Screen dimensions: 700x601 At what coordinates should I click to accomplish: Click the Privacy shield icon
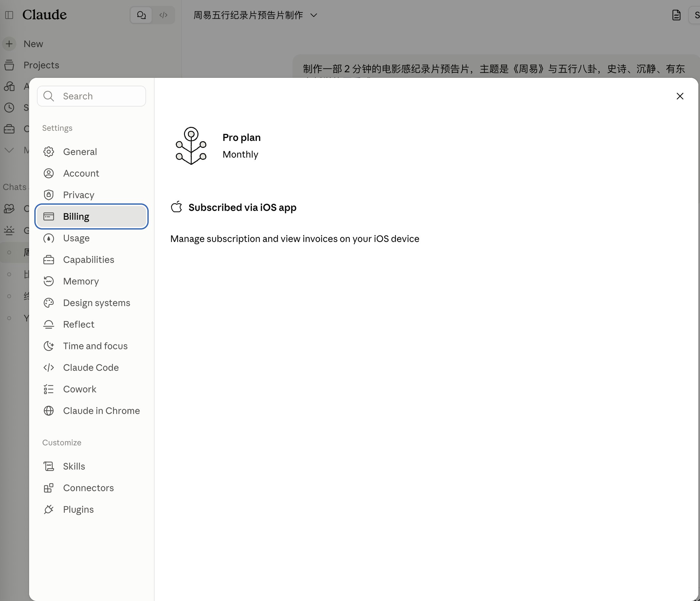click(x=49, y=195)
